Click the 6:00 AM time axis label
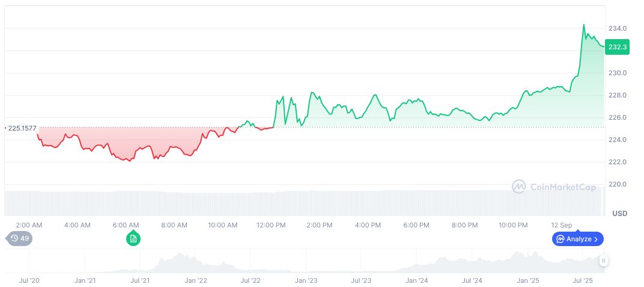This screenshot has height=287, width=644. (126, 225)
